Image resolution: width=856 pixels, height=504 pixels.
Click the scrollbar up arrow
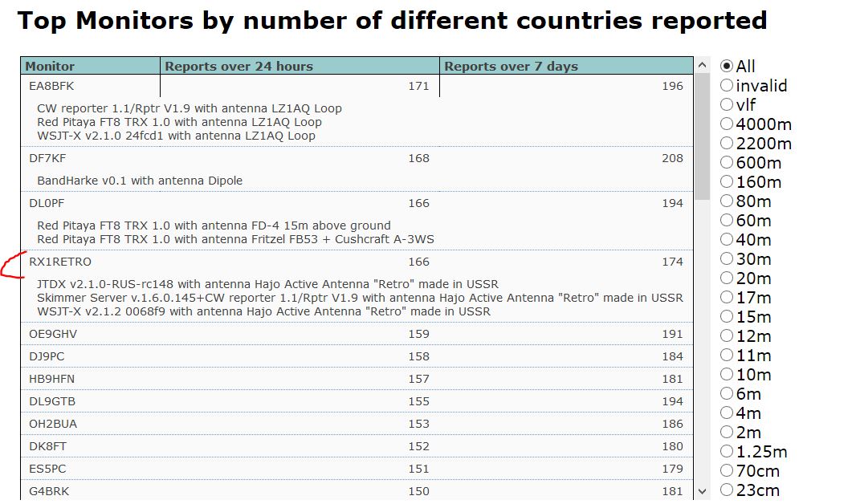703,66
